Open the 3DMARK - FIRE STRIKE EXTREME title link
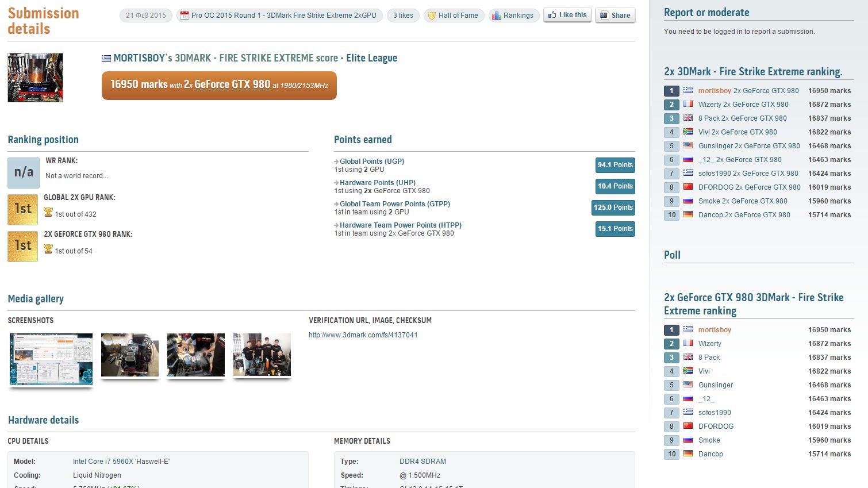Image resolution: width=868 pixels, height=488 pixels. pyautogui.click(x=256, y=58)
